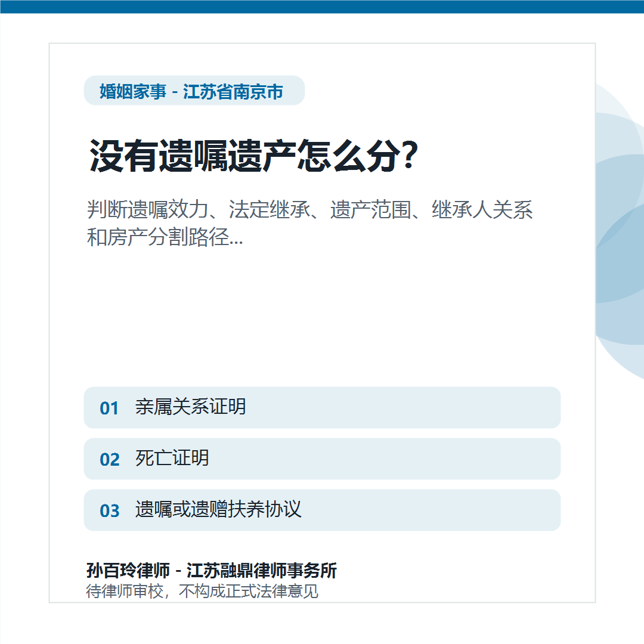Click the number 03 label

click(x=109, y=511)
